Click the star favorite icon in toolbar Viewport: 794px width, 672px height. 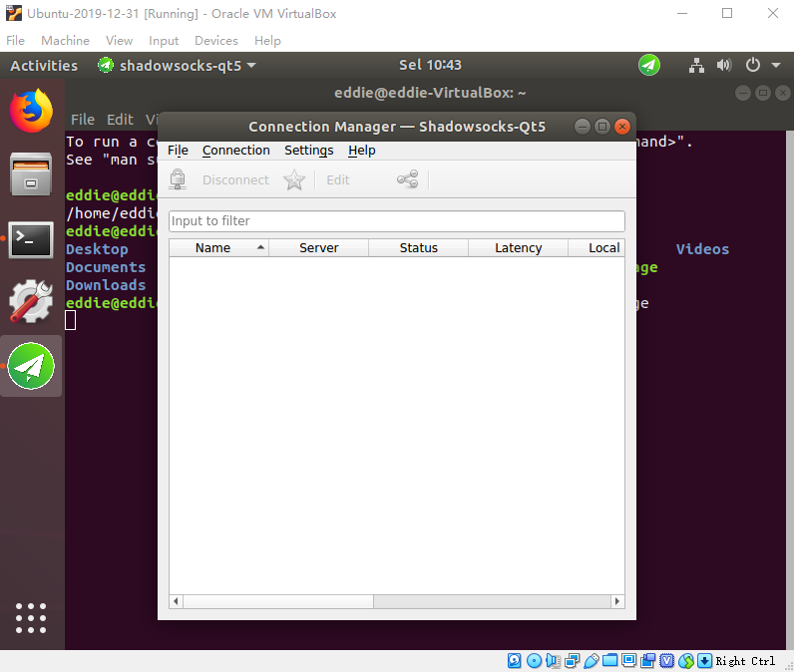[294, 179]
